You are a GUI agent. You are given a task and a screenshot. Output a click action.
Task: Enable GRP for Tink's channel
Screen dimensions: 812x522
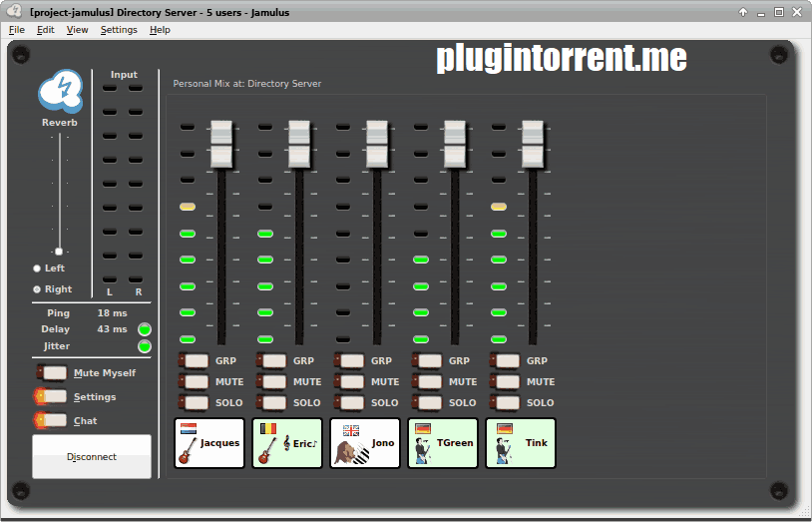click(505, 360)
